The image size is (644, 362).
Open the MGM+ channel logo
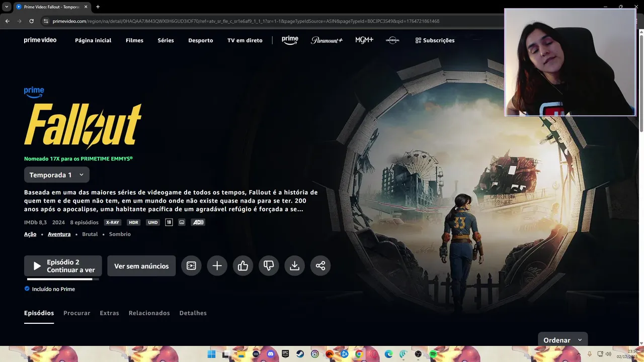364,40
